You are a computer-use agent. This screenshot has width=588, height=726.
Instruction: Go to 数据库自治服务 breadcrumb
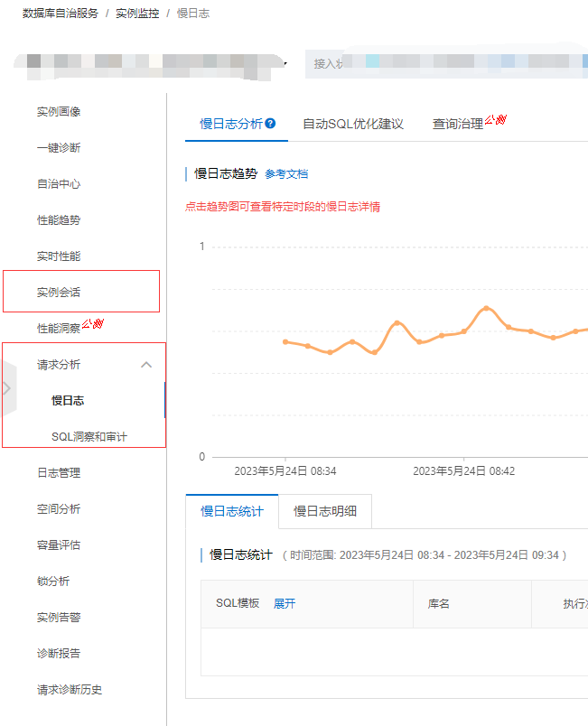click(x=61, y=14)
